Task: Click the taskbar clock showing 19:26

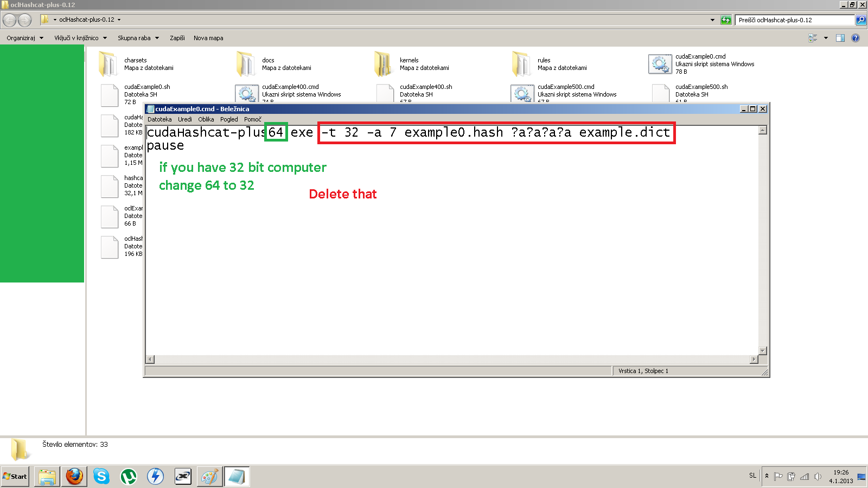Action: coord(841,473)
